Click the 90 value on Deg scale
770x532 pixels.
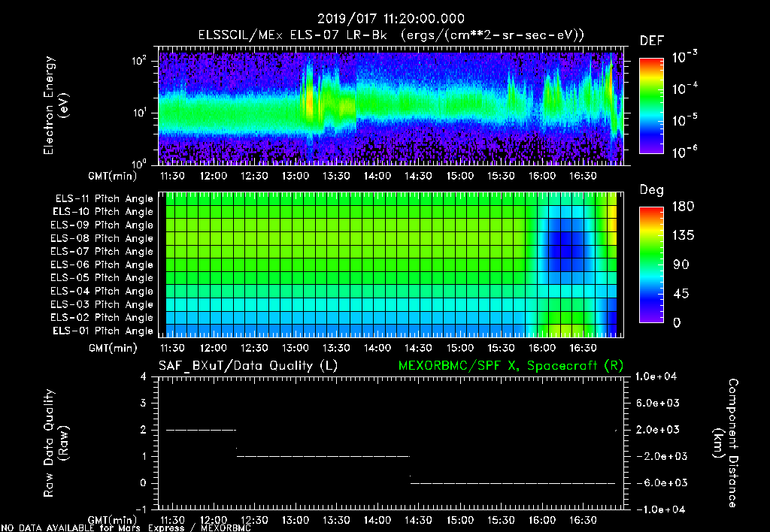(x=681, y=264)
